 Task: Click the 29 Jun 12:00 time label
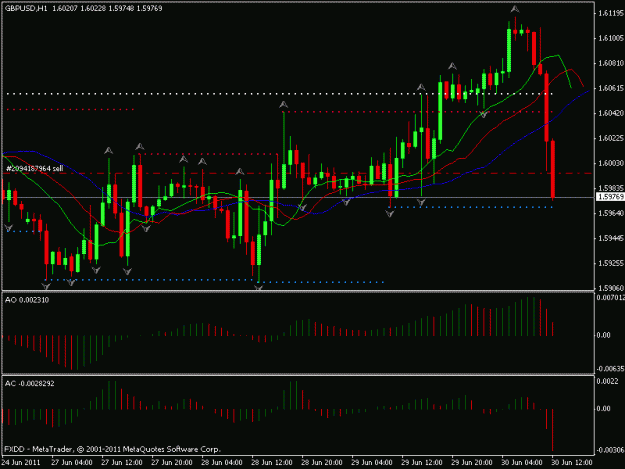pyautogui.click(x=421, y=463)
